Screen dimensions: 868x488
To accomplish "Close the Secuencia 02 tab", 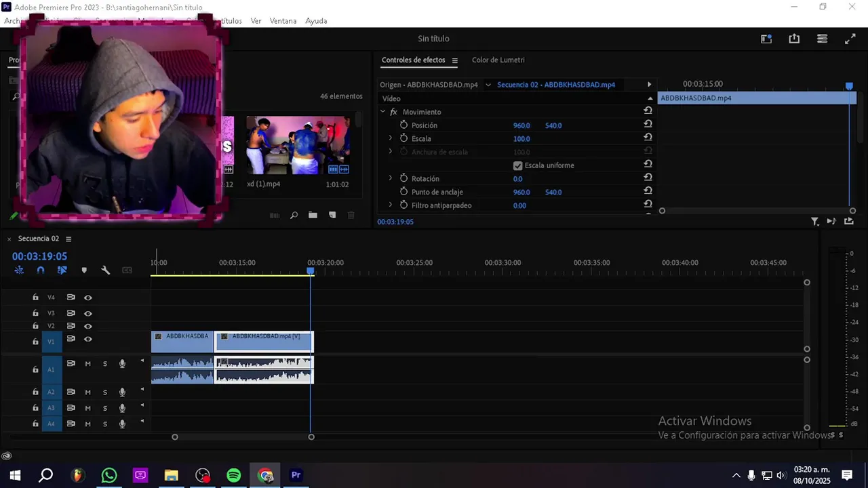I will (9, 239).
